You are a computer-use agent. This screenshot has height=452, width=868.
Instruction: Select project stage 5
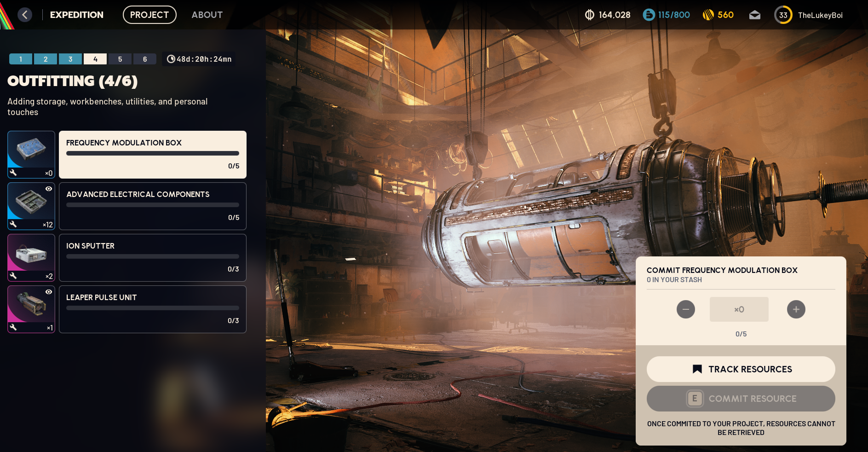coord(120,59)
